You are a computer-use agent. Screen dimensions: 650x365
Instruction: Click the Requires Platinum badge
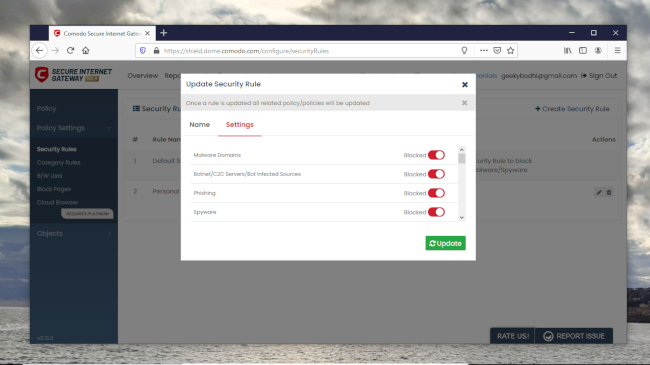click(x=87, y=214)
